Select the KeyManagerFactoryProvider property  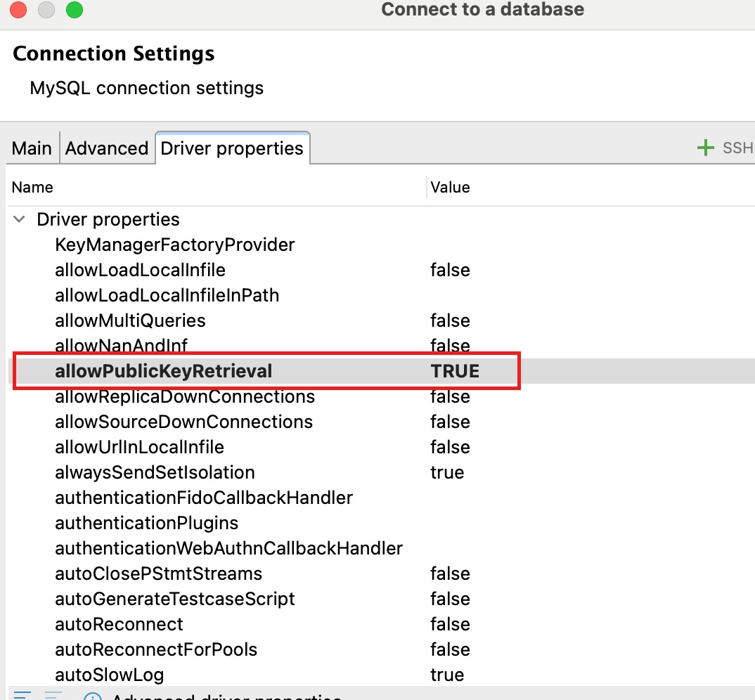[x=175, y=245]
